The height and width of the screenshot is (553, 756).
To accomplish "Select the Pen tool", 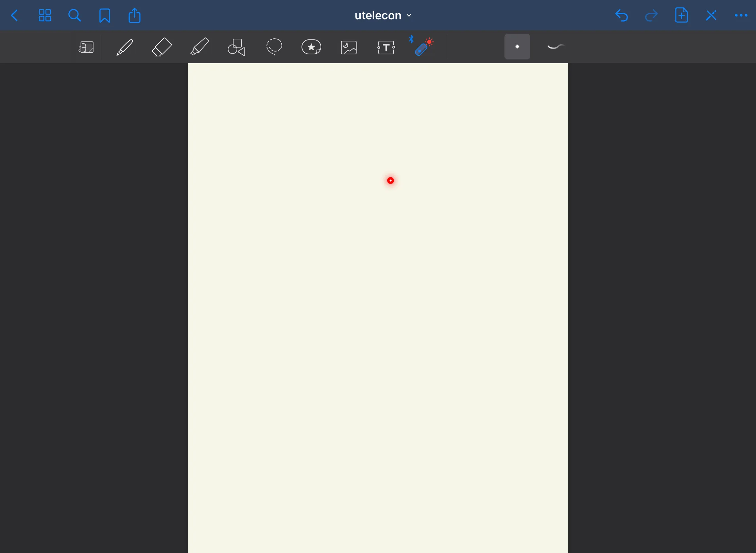I will (125, 47).
